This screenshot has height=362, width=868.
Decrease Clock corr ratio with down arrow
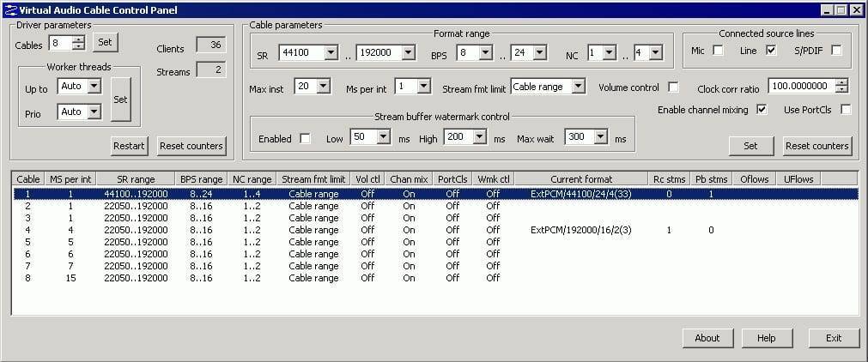pyautogui.click(x=841, y=90)
